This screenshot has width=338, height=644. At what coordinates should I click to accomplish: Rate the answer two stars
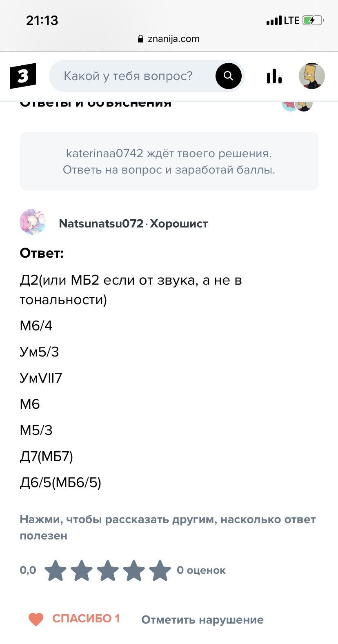tap(82, 570)
